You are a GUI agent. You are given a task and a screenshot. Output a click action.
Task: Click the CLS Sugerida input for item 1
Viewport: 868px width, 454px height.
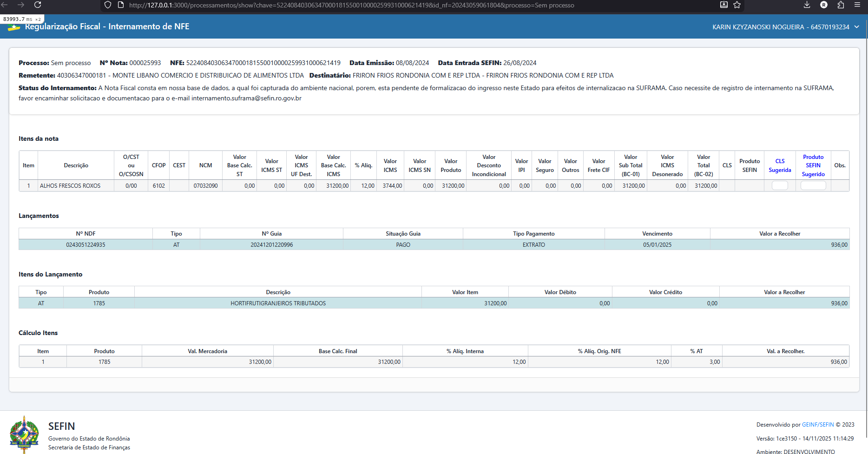click(x=780, y=186)
